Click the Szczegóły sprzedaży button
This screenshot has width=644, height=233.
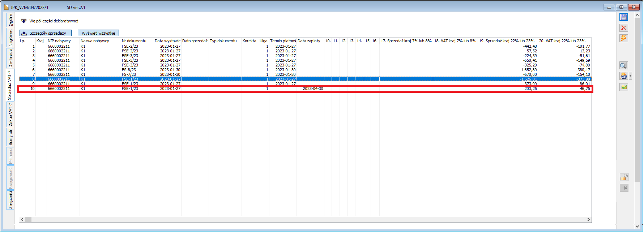click(x=46, y=33)
